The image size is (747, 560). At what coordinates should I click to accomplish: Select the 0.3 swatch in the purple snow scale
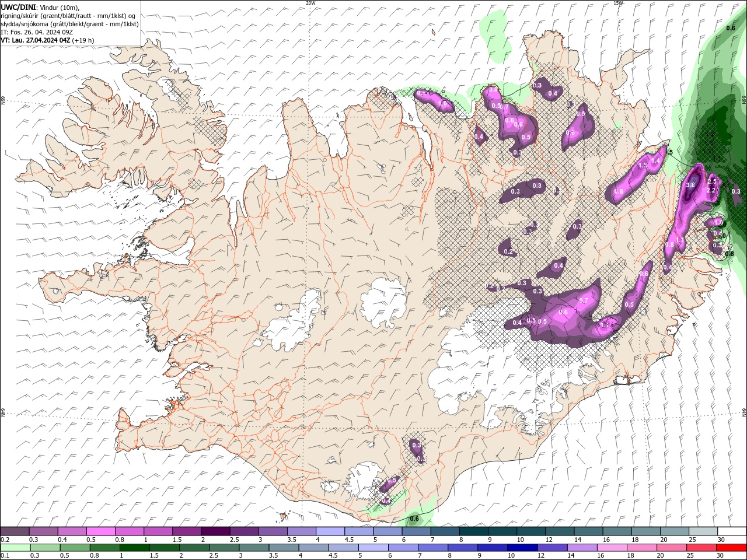point(43,531)
